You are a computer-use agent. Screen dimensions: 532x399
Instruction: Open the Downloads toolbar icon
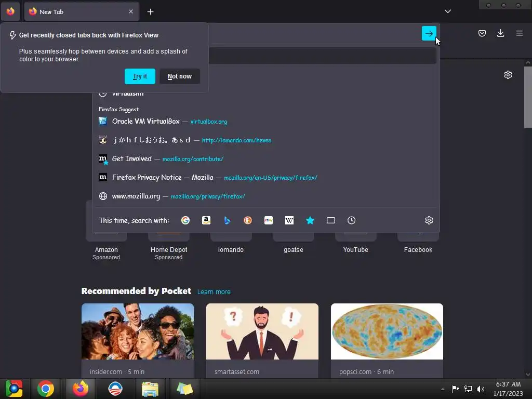(x=500, y=33)
